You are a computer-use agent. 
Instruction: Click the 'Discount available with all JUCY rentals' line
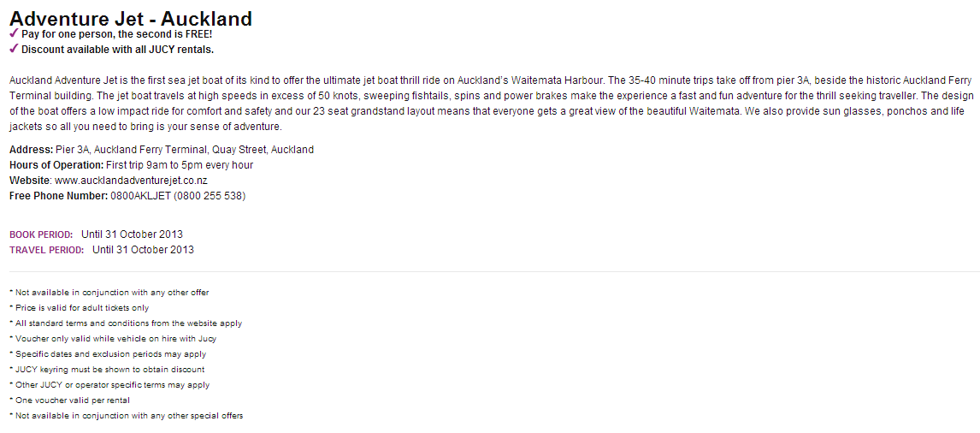(117, 49)
